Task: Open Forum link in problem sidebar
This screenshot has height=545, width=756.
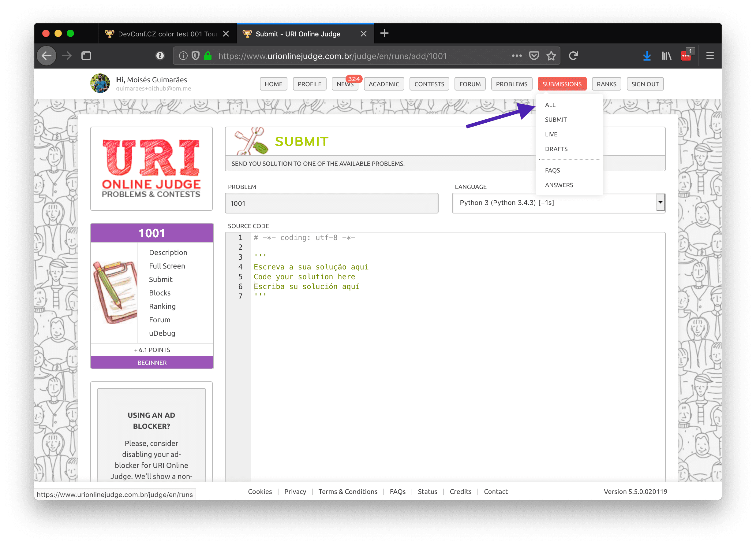Action: point(159,320)
